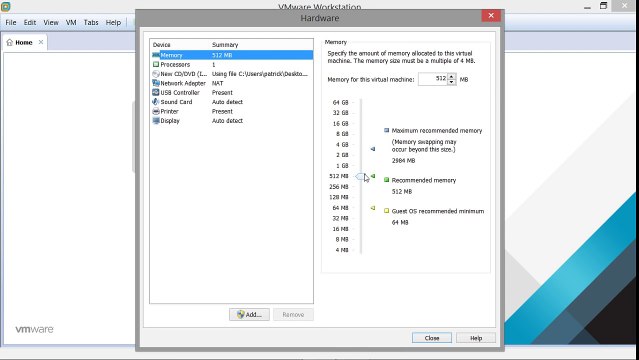Click the Summary column header
The height and width of the screenshot is (360, 639).
[x=225, y=44]
